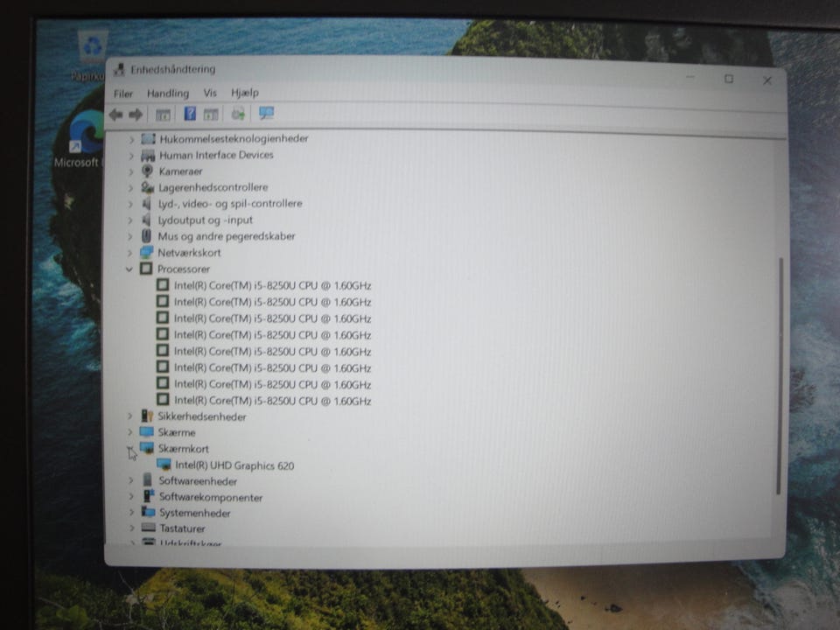Expand Mus og andre pegeredskaber node
The image size is (840, 630).
click(130, 236)
